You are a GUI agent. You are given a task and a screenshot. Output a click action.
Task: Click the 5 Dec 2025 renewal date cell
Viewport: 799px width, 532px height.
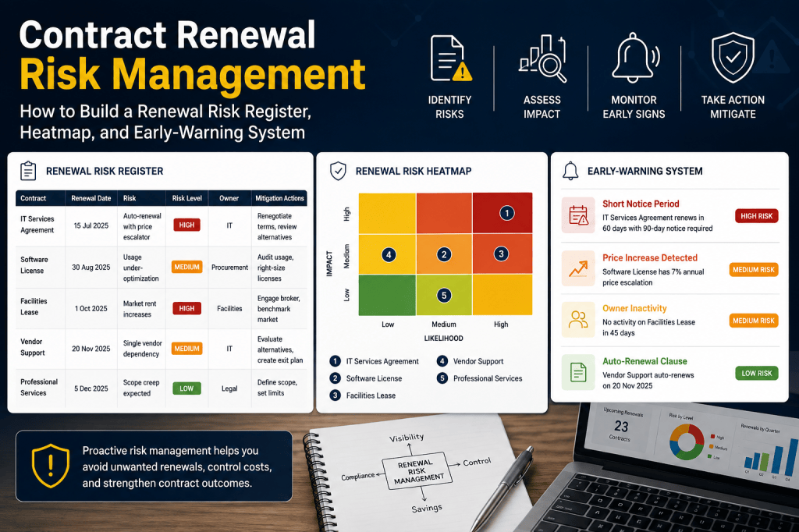pos(91,388)
